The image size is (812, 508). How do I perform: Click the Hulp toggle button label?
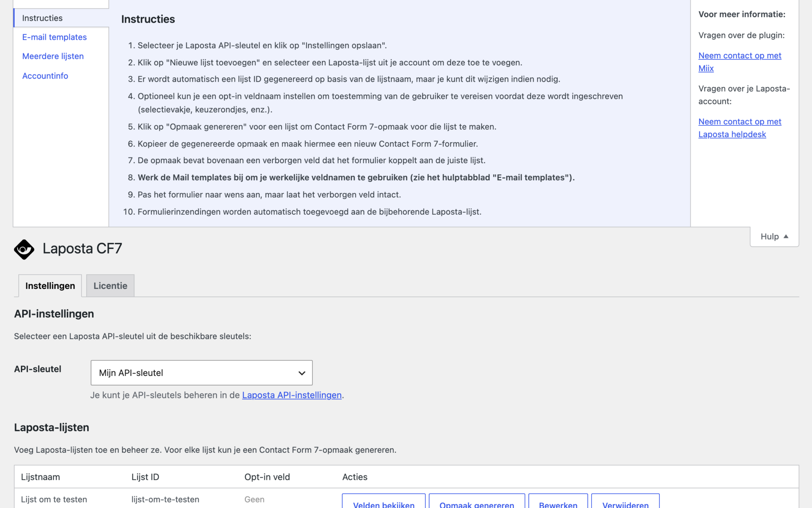tap(770, 237)
